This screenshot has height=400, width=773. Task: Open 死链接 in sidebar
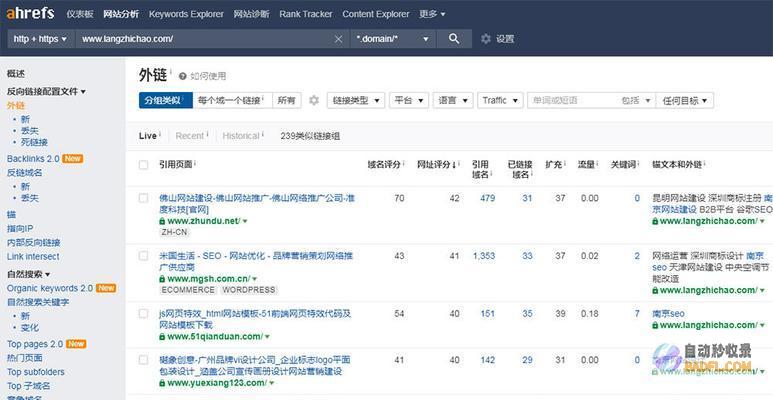click(x=35, y=143)
